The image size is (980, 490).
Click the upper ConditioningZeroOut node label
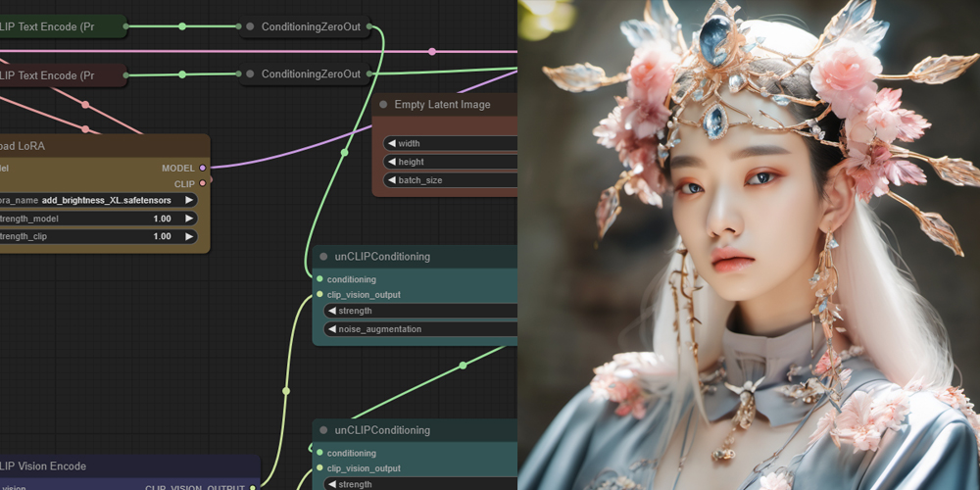tap(312, 26)
